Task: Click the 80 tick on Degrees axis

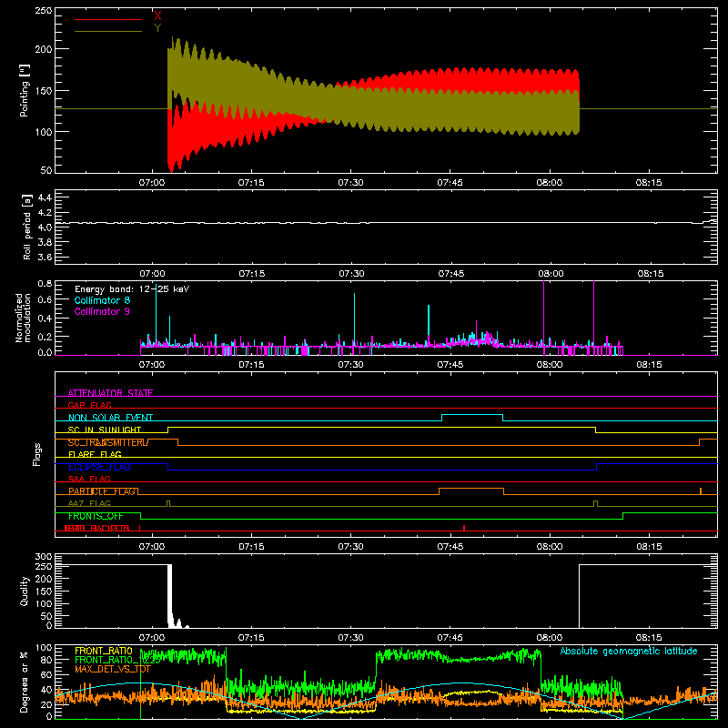Action: (x=46, y=661)
